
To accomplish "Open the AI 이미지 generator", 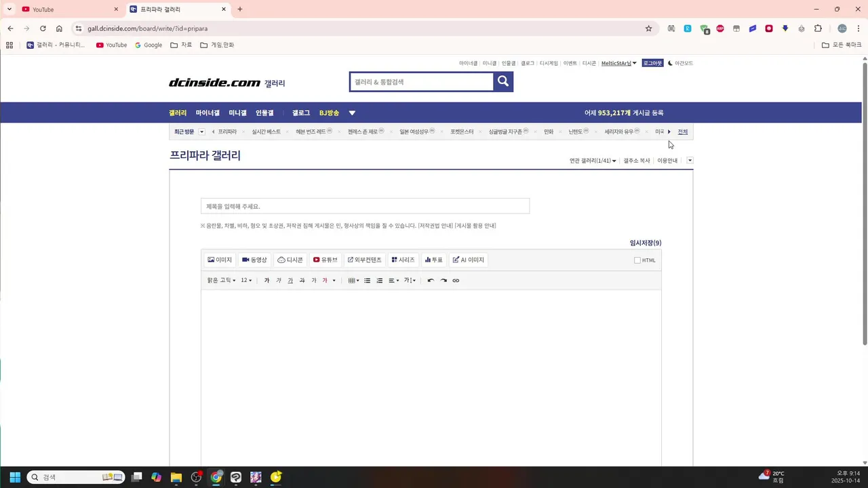I will 469,260.
